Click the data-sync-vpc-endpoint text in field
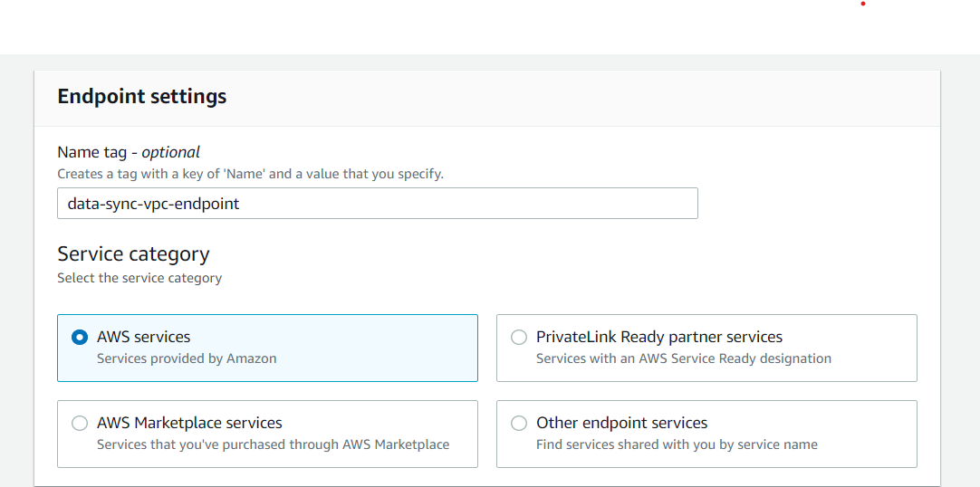Viewport: 980px width, 487px height. tap(154, 205)
